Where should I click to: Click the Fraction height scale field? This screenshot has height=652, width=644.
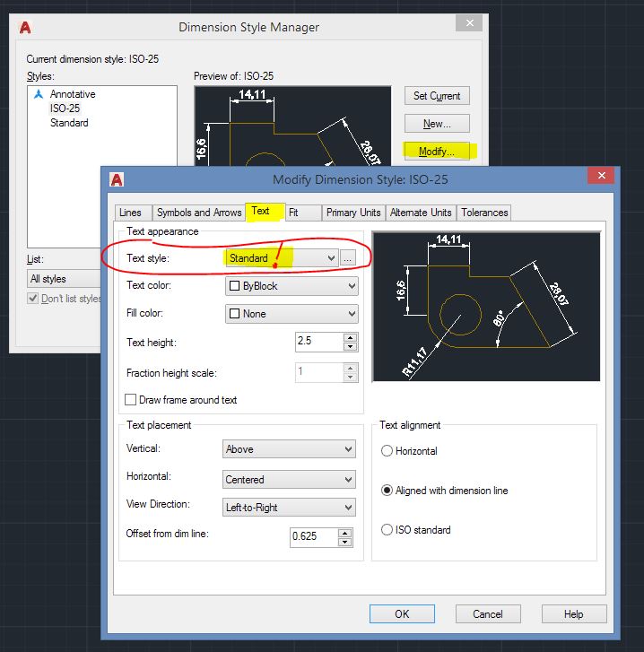pos(319,372)
